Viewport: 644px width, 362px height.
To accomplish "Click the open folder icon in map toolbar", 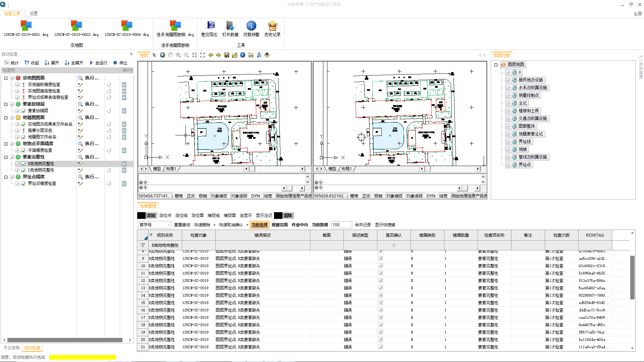I will click(235, 55).
